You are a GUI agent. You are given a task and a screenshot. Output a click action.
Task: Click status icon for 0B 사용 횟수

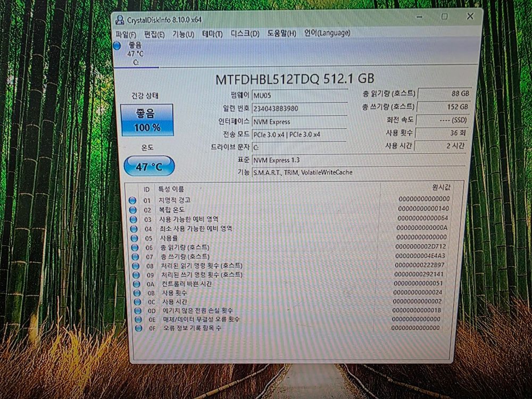click(x=137, y=293)
